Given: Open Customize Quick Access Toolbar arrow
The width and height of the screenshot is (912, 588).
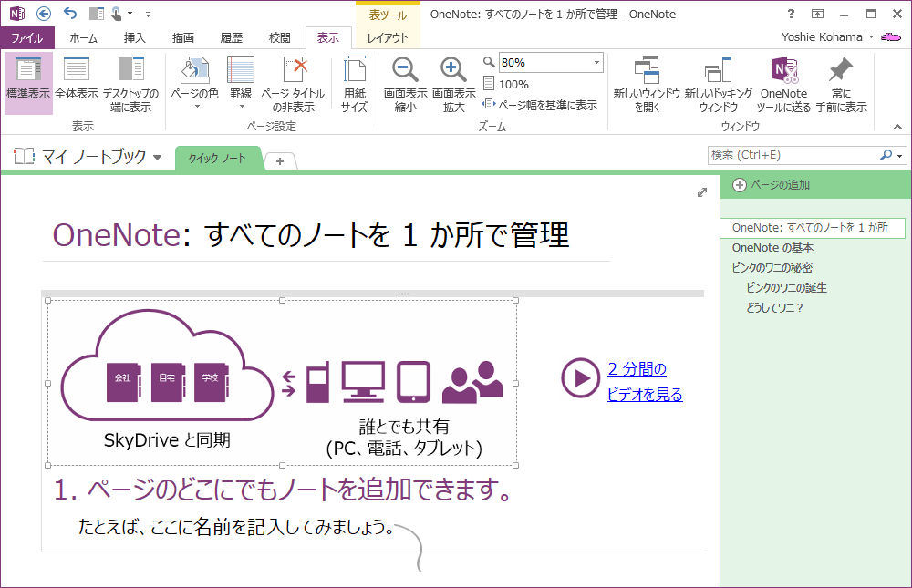Looking at the screenshot, I should point(149,14).
